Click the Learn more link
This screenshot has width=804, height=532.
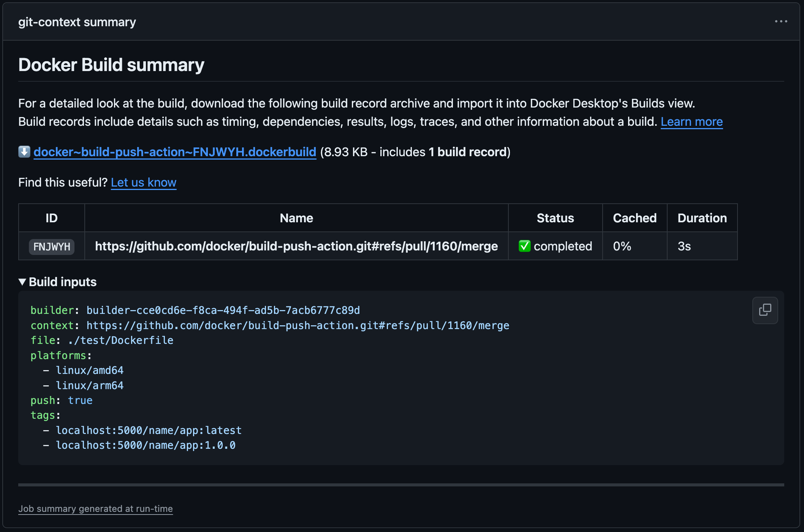tap(692, 122)
